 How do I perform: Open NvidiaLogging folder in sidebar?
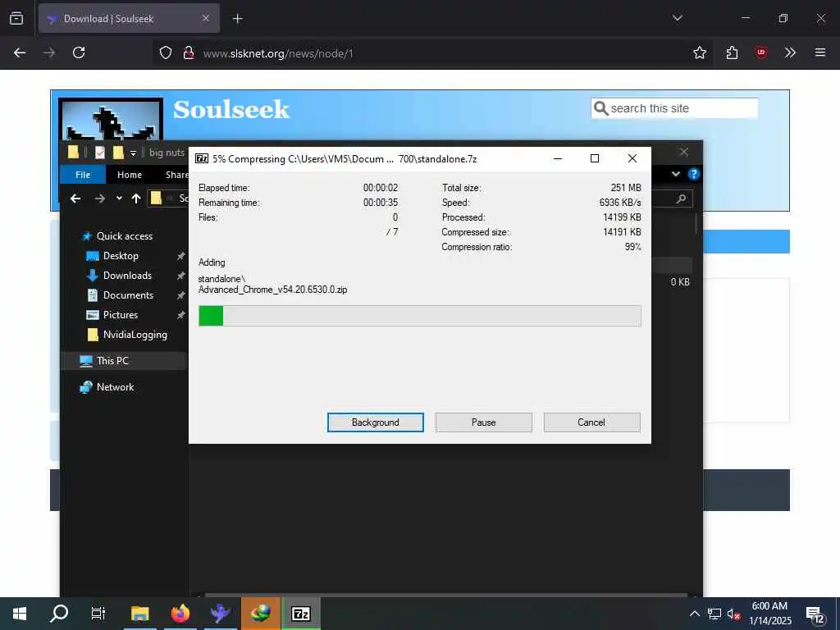[x=135, y=335]
